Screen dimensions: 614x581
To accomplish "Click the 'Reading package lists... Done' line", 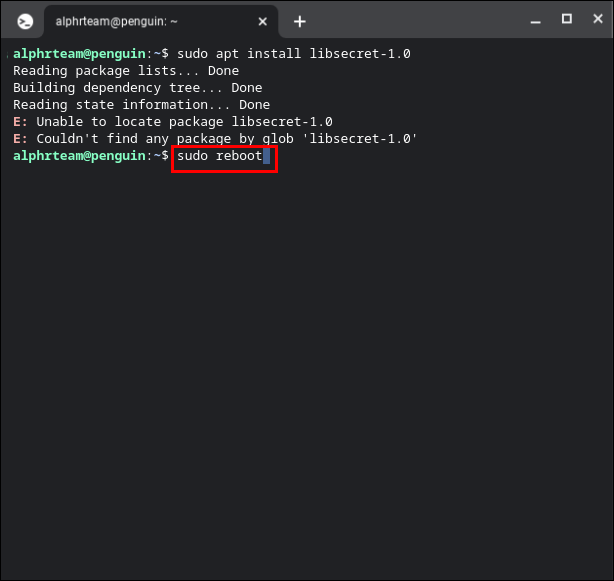I will (126, 71).
